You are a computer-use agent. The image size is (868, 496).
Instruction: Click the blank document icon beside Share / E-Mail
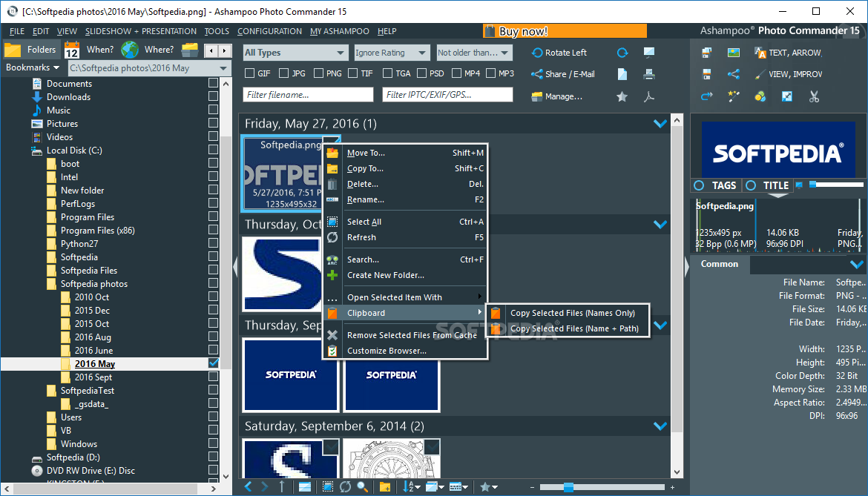pos(622,74)
